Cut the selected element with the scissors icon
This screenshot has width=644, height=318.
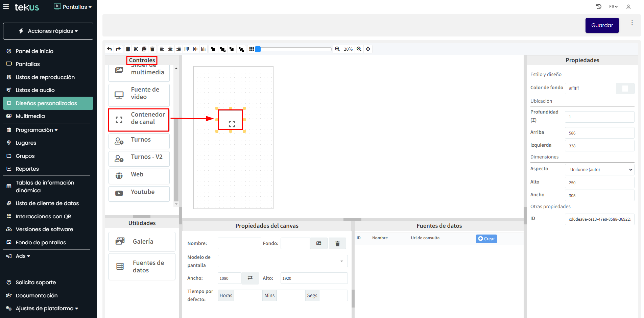coord(136,49)
